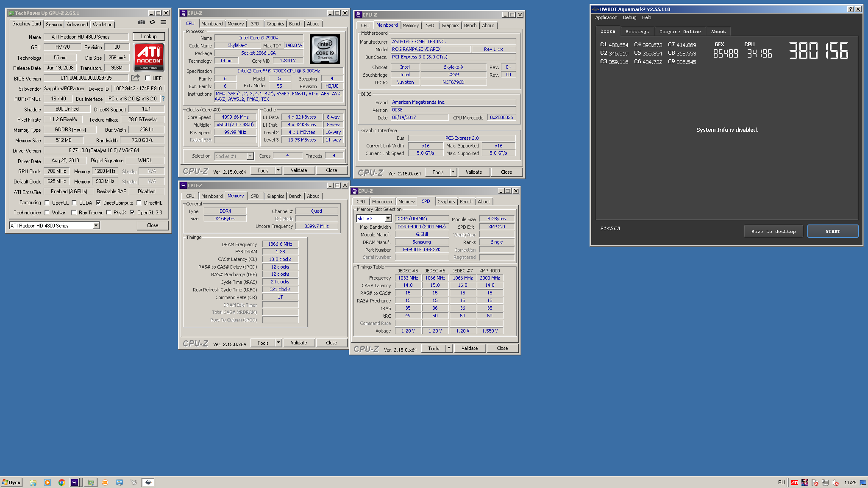Open Bench tab in the CPU-Z CPU window
Image resolution: width=868 pixels, height=488 pixels.
(295, 24)
